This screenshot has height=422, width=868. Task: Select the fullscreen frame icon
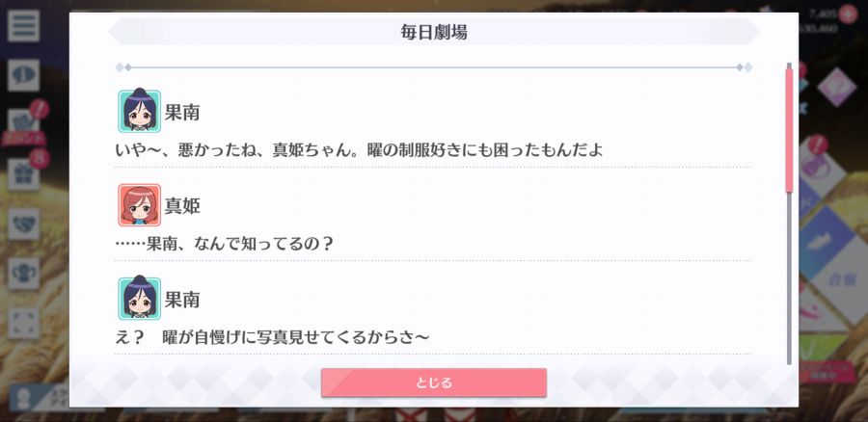click(23, 324)
